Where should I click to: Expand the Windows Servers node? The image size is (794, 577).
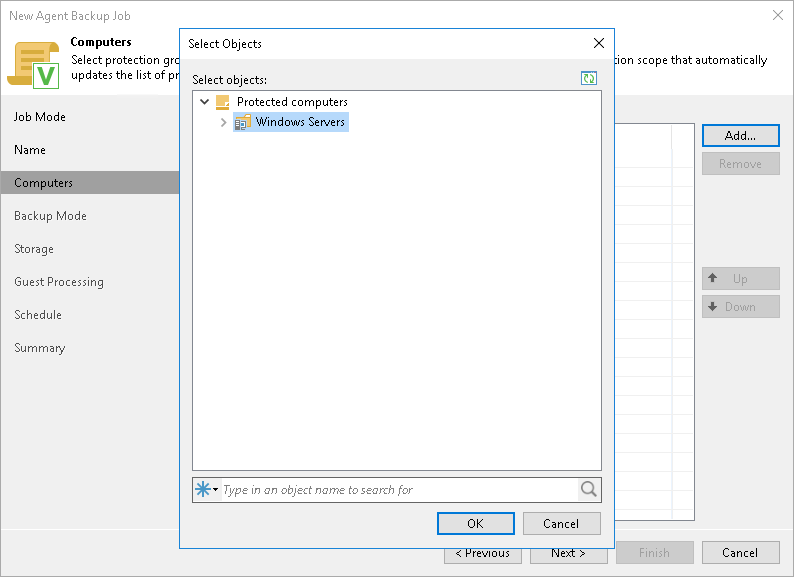coord(223,122)
